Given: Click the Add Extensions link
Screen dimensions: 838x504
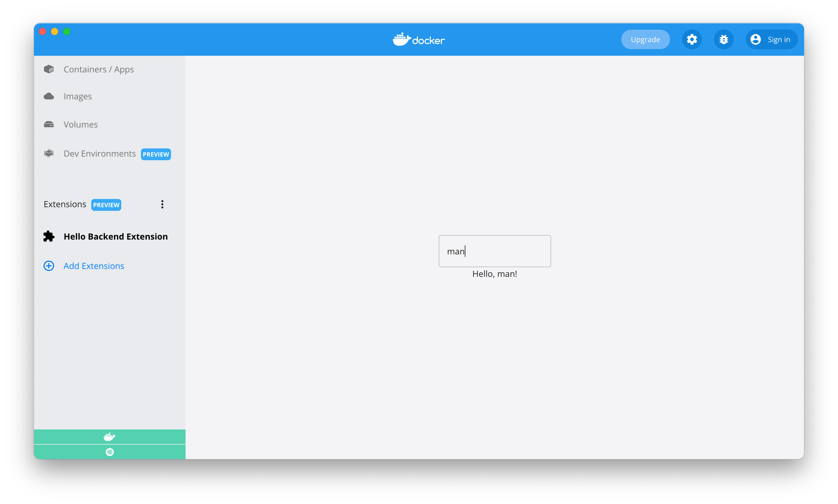Looking at the screenshot, I should pos(94,266).
